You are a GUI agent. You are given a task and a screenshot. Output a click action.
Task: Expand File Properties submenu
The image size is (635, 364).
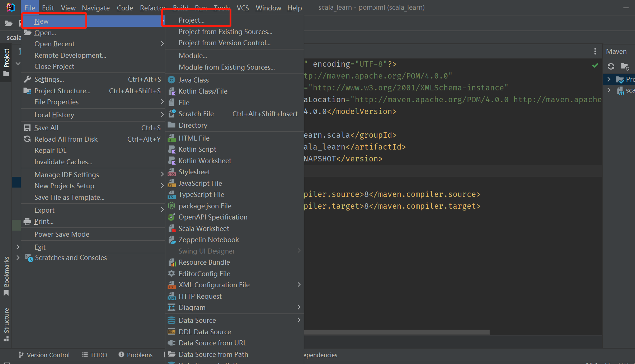coord(93,102)
